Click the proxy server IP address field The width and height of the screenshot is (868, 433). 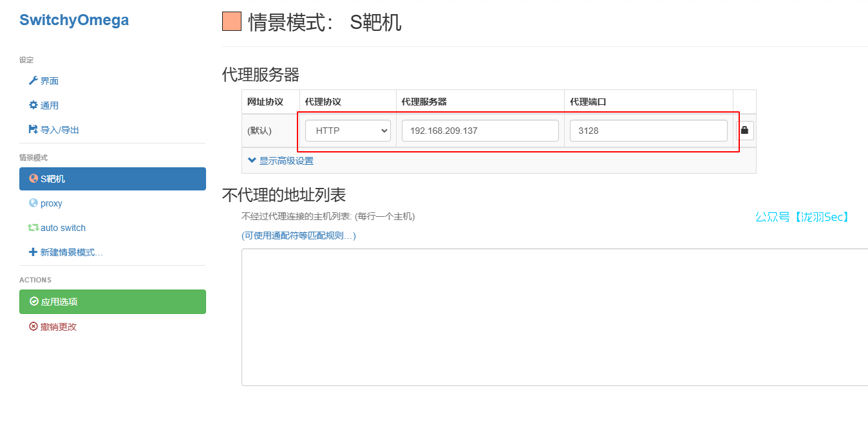point(480,131)
